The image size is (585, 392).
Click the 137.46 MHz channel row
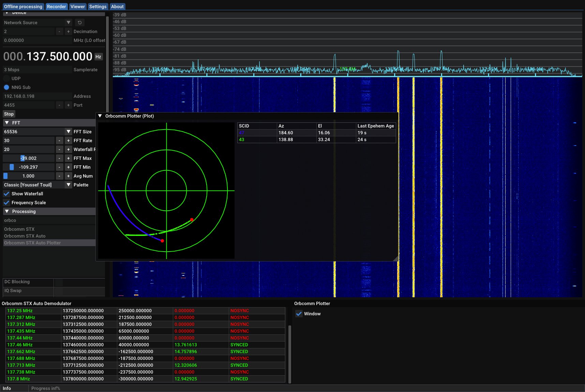click(146, 345)
